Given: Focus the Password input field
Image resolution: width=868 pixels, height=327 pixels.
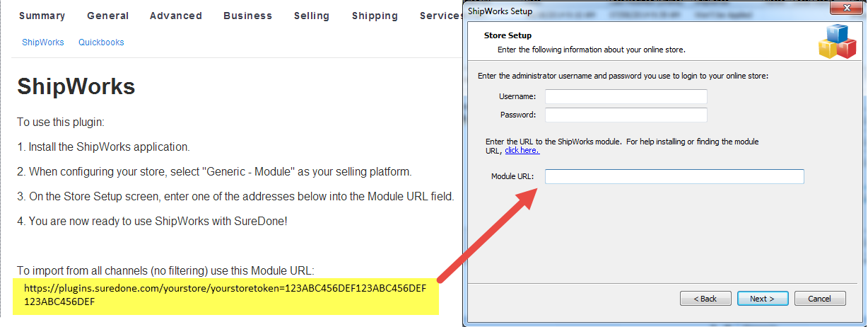Looking at the screenshot, I should click(626, 115).
